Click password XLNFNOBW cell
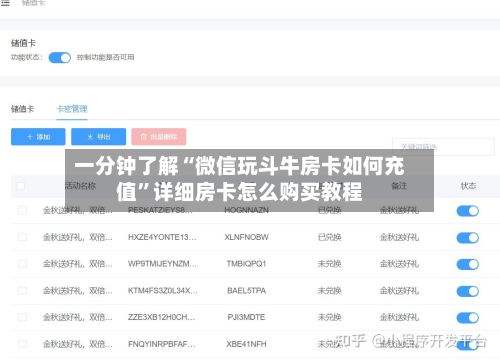This screenshot has width=500, height=361. (246, 237)
